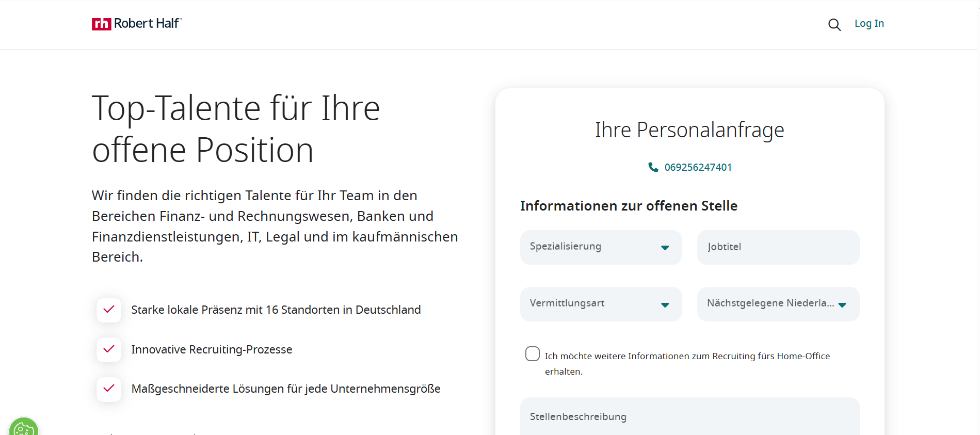980x435 pixels.
Task: Click the phone icon beside the number
Action: pos(653,167)
